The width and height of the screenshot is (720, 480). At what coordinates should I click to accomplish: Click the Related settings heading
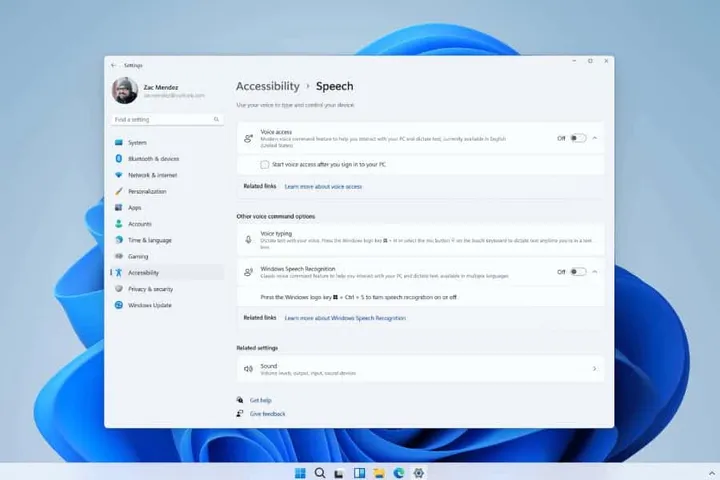(x=257, y=348)
